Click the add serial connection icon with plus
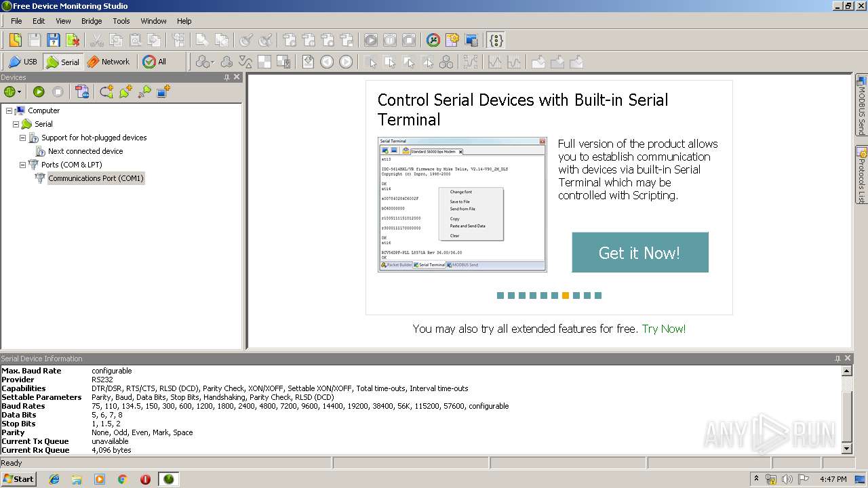Viewport: 868px width, 488px height. [x=125, y=91]
